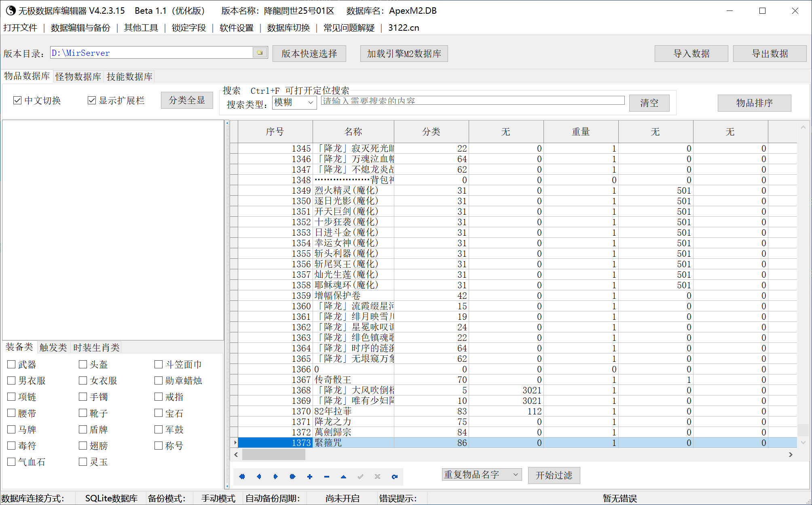
Task: Click the 版本目录 path field D:\MirServer
Action: (152, 53)
